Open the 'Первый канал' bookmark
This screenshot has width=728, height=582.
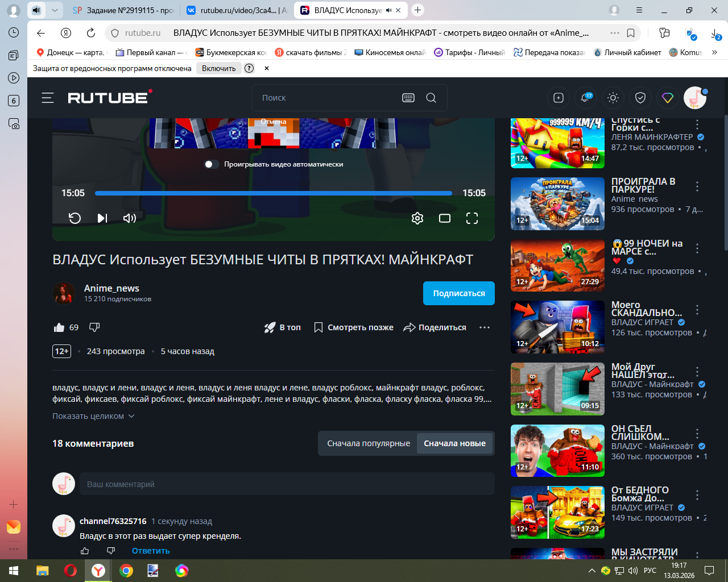point(150,52)
